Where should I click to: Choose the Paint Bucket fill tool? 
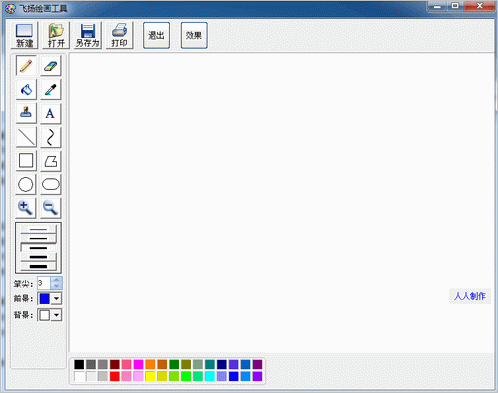click(26, 89)
